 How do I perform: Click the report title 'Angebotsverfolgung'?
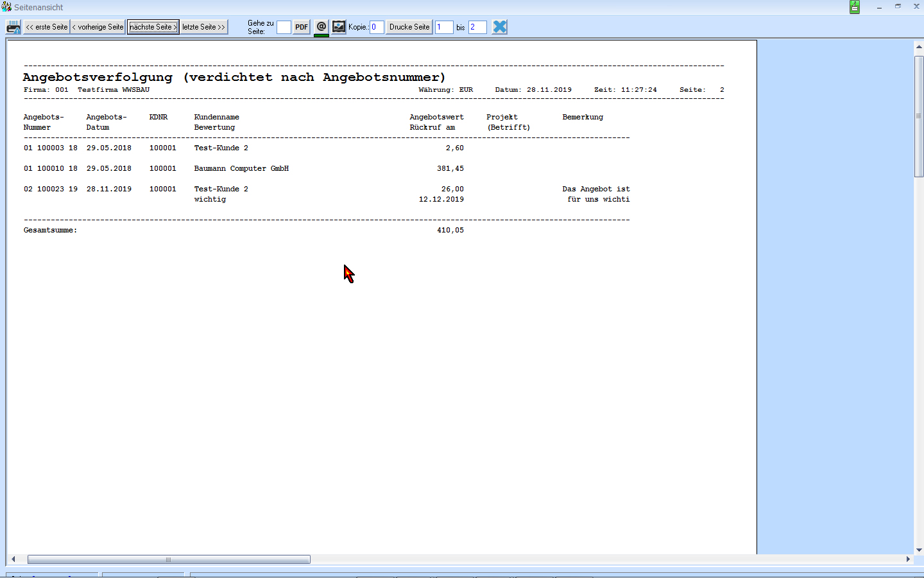coord(98,77)
